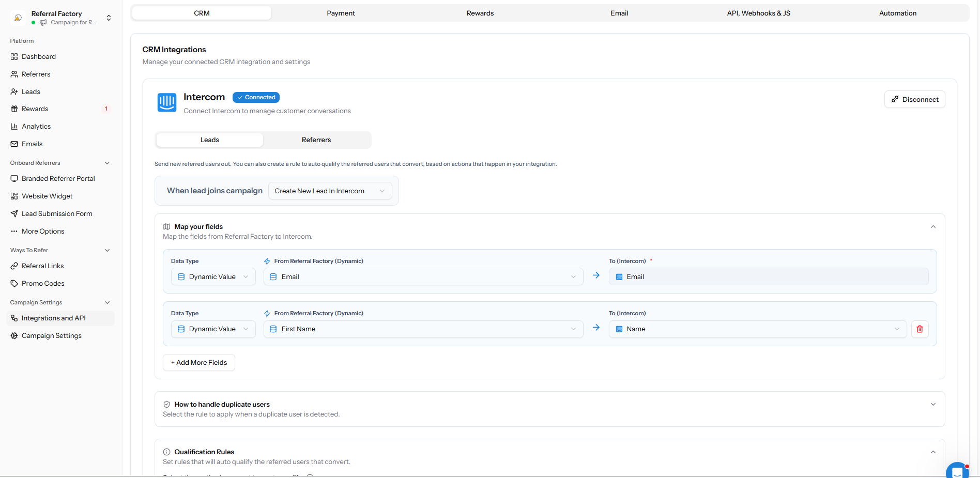Viewport: 980px width, 478px height.
Task: Click the Promo Codes tag icon
Action: (14, 284)
